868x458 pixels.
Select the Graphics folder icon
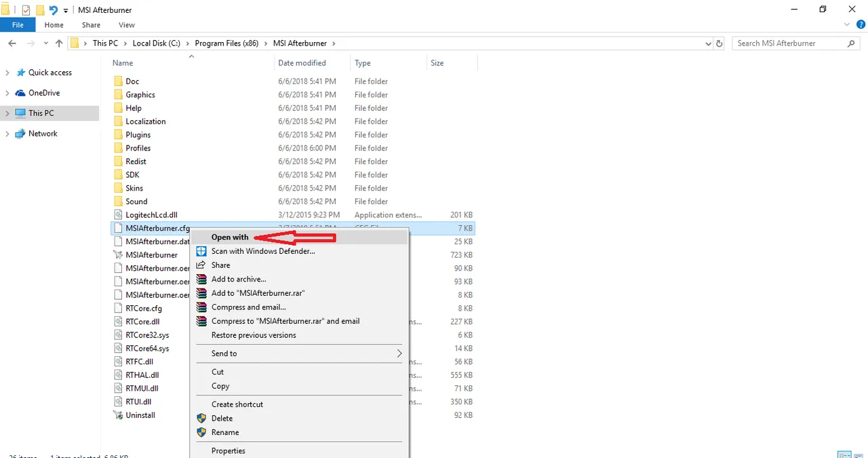[x=118, y=95]
